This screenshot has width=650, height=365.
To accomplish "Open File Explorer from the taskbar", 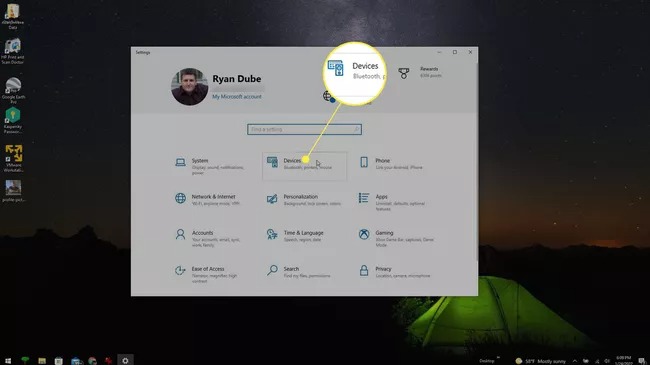I will 42,360.
